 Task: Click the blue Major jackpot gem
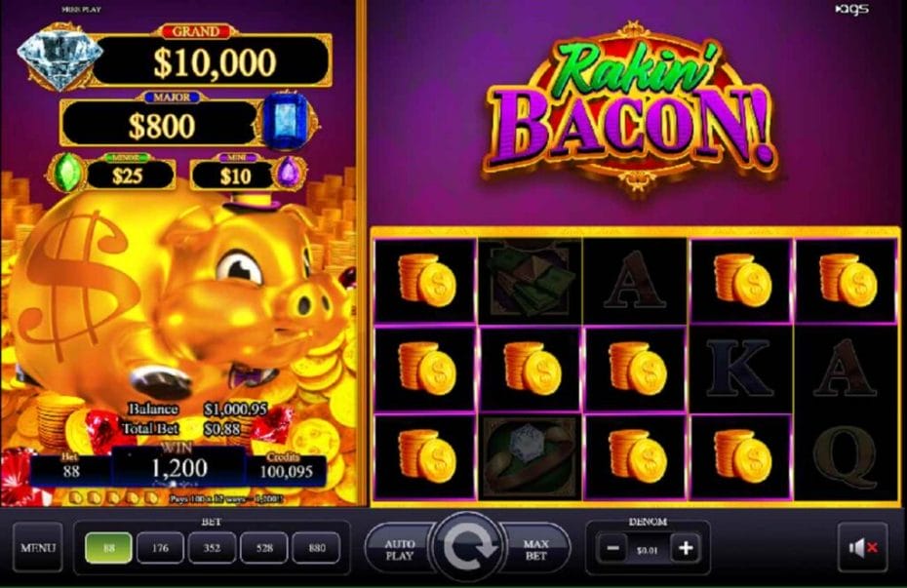[288, 121]
